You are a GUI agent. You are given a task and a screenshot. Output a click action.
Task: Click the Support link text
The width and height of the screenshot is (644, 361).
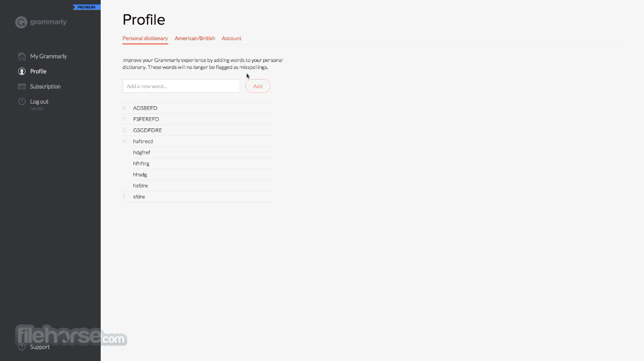[x=40, y=347]
